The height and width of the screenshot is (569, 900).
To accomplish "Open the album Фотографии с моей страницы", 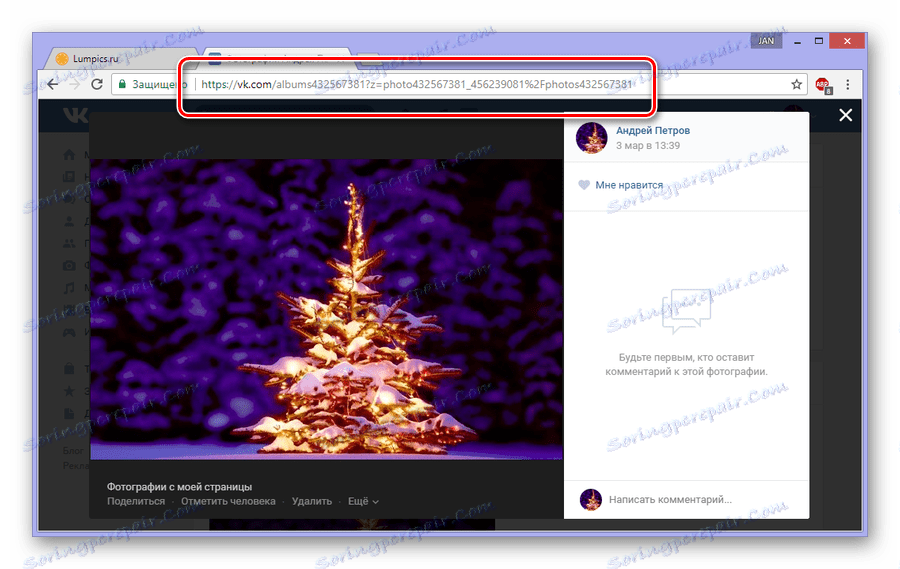I will tap(179, 487).
